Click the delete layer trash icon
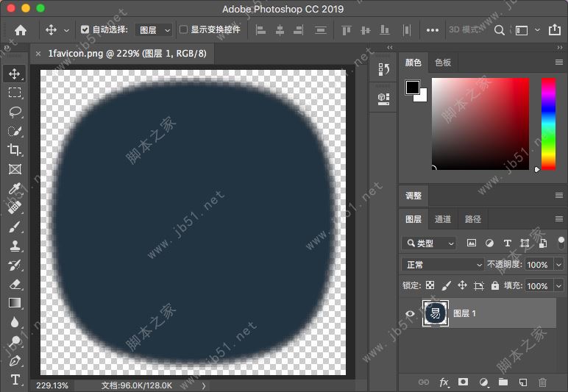568x392 pixels. pos(542,382)
